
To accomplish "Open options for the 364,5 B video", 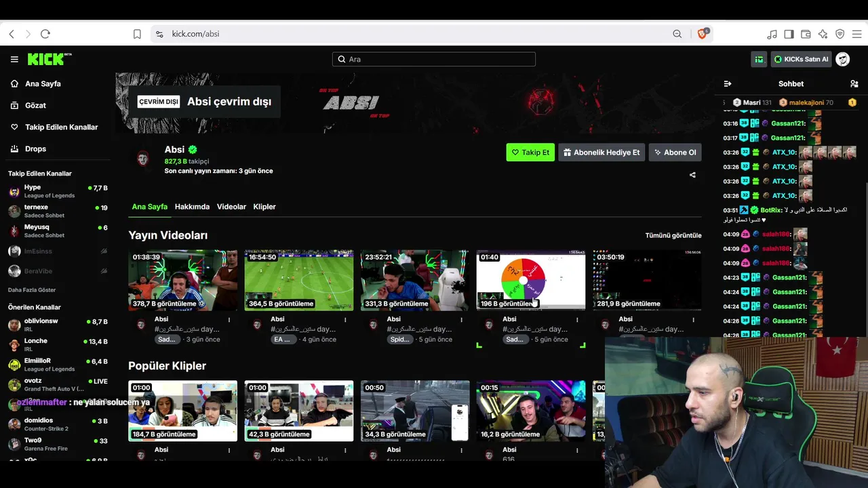I will click(x=345, y=319).
